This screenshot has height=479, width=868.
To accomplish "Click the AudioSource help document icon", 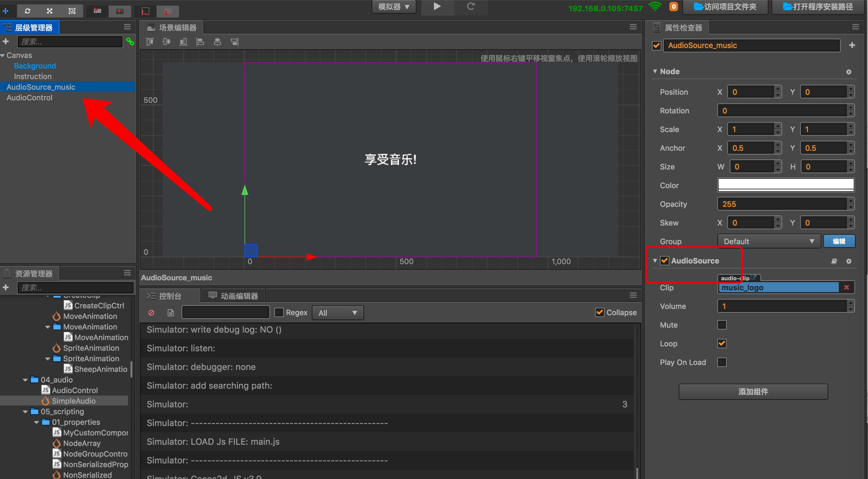I will [x=834, y=261].
